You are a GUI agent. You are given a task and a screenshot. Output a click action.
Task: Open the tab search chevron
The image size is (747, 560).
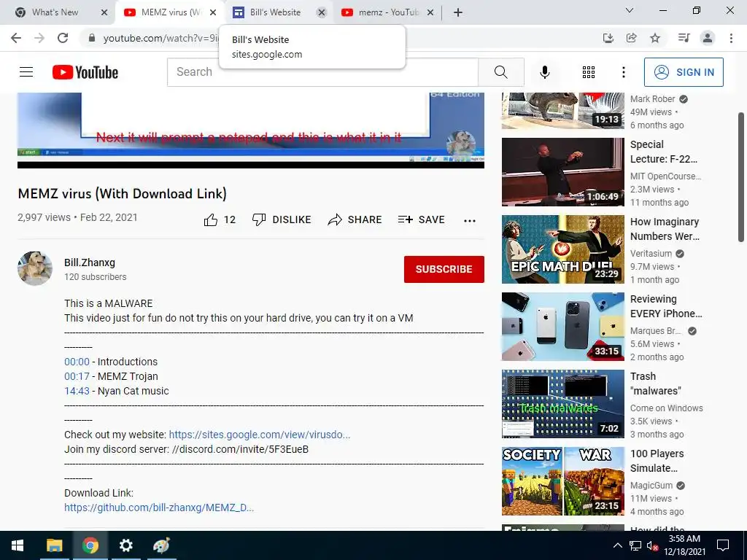tap(630, 10)
